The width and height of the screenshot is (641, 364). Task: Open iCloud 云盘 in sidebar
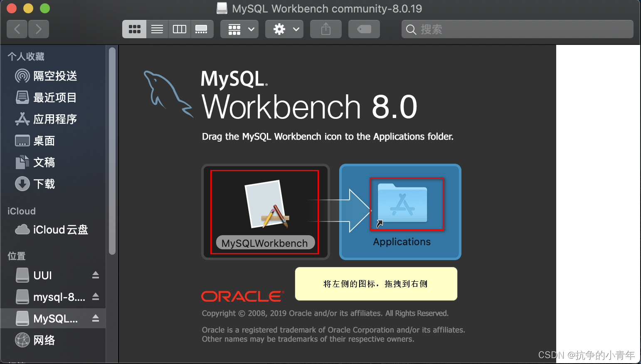click(53, 230)
